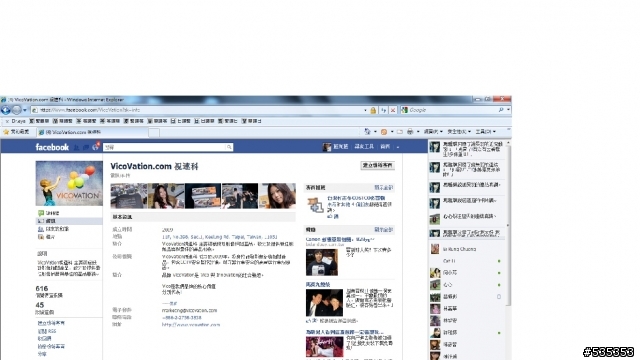
Task: Open the Facebook account dropdown arrow
Action: click(x=398, y=147)
